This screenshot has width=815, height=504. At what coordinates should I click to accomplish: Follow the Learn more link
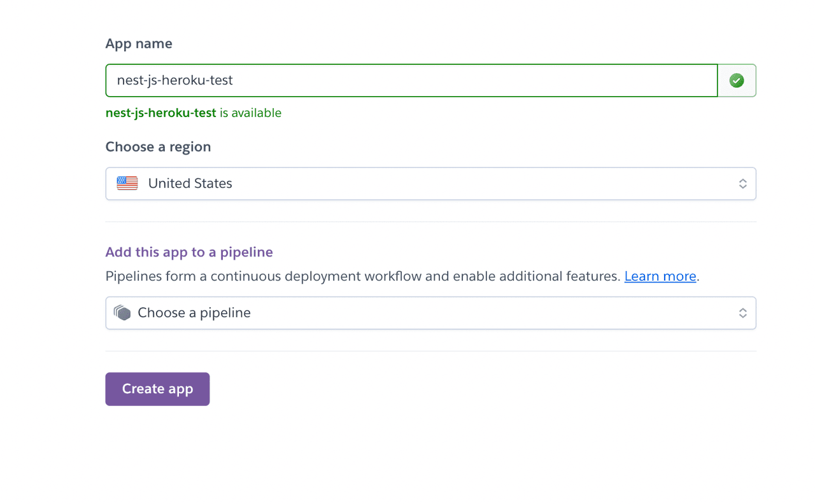click(660, 276)
